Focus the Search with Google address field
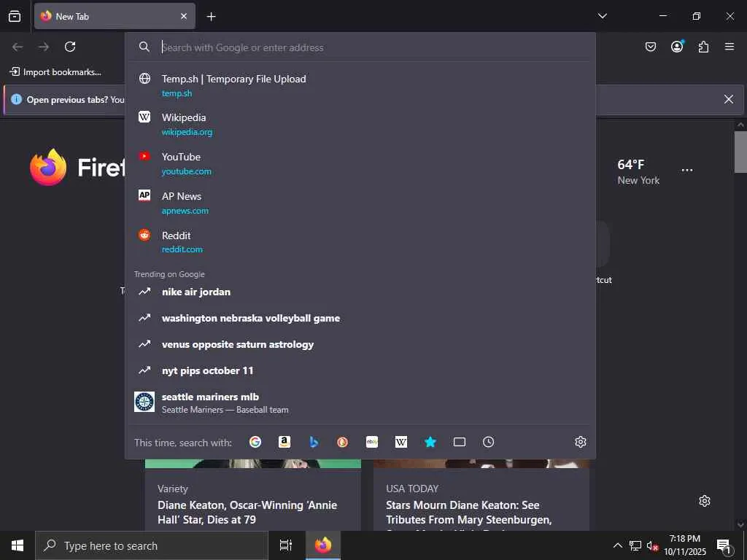This screenshot has height=560, width=747. point(360,47)
